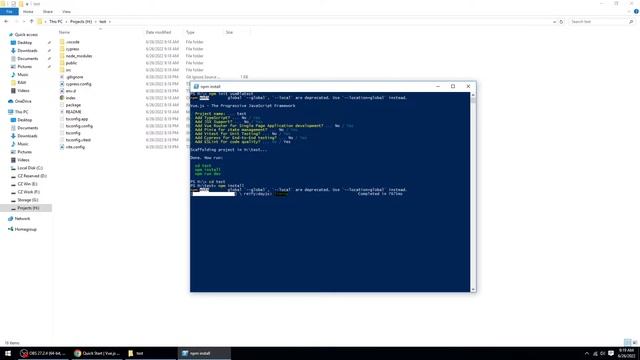The height and width of the screenshot is (360, 640).
Task: Sort files by Size column
Action: point(229,32)
